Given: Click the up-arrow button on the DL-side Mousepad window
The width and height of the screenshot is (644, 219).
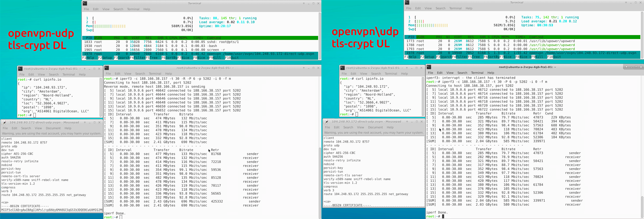Looking at the screenshot, I should click(x=85, y=122).
